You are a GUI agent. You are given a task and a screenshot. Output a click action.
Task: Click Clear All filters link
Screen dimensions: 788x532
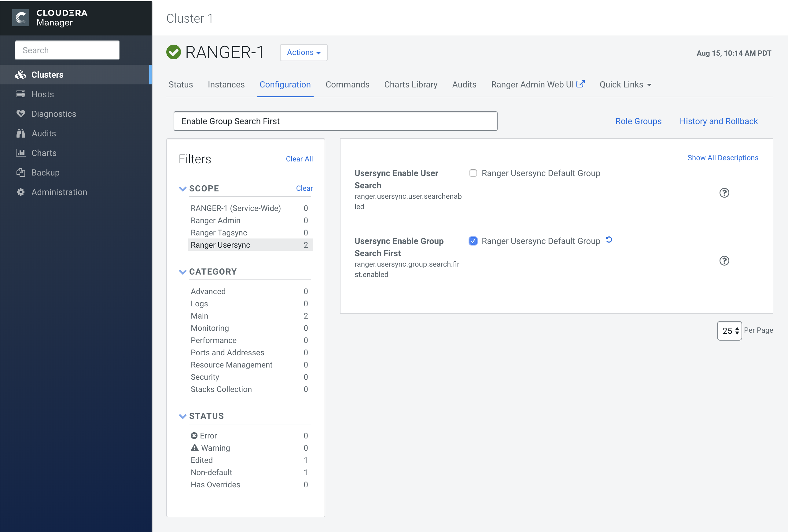299,159
